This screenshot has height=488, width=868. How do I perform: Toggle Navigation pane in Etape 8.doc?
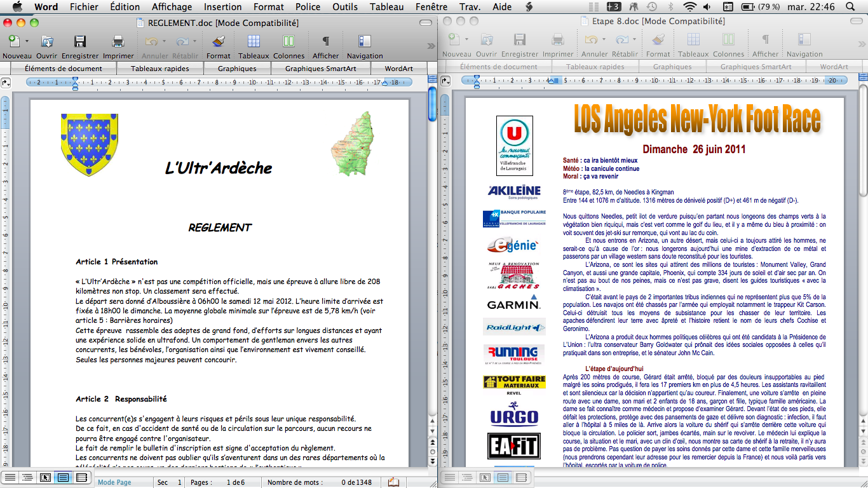(x=804, y=40)
